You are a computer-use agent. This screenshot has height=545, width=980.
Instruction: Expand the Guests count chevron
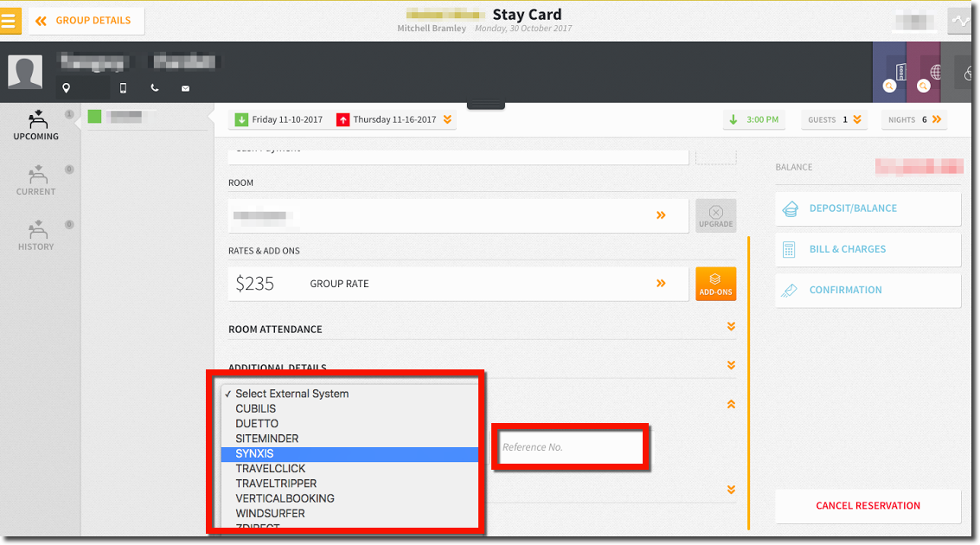(857, 119)
